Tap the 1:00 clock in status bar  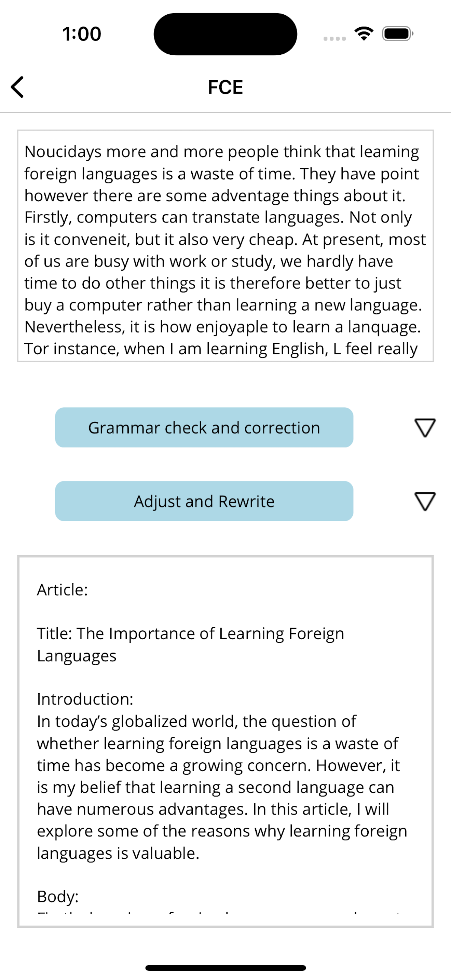82,34
